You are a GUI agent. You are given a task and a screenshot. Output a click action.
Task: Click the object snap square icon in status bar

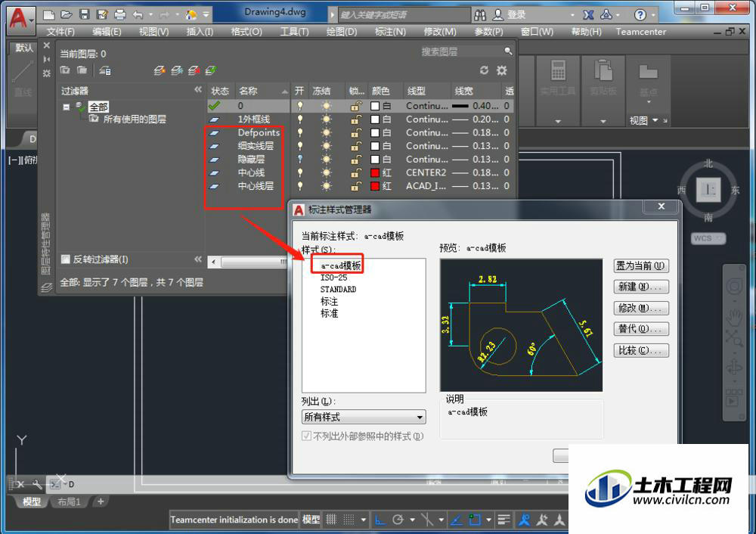click(475, 520)
